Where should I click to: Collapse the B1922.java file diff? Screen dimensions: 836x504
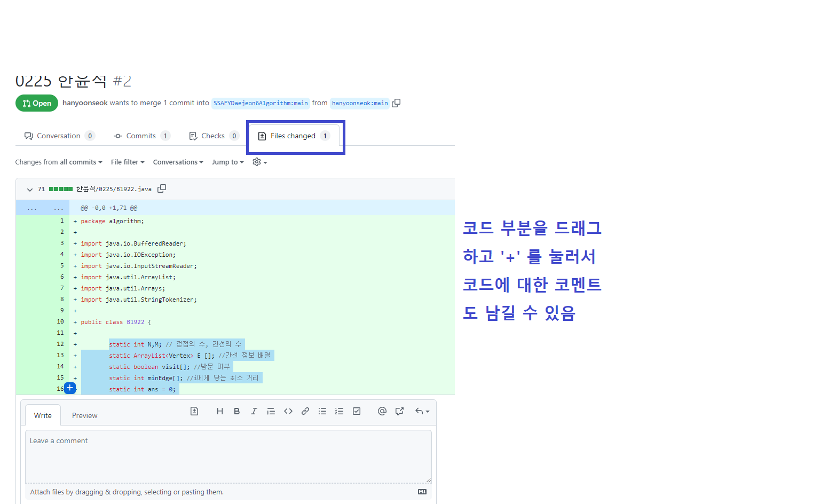coord(30,189)
